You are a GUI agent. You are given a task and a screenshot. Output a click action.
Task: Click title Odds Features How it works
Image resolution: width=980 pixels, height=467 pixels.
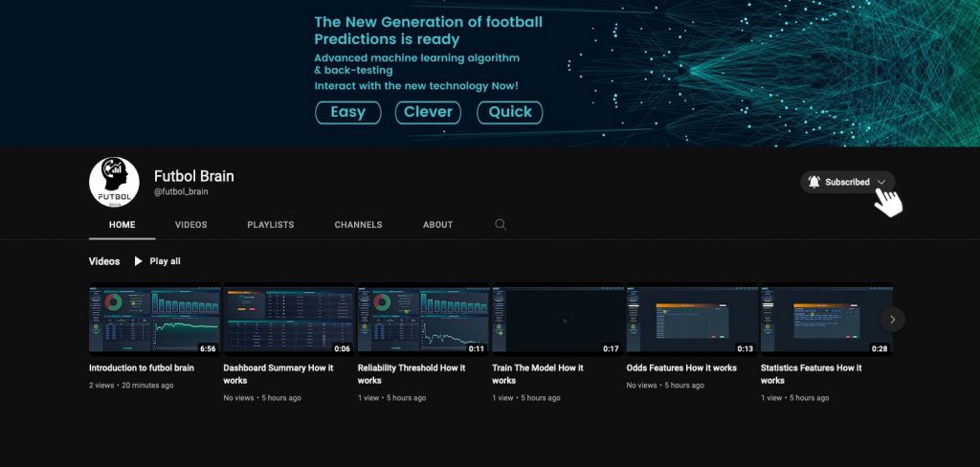(681, 368)
